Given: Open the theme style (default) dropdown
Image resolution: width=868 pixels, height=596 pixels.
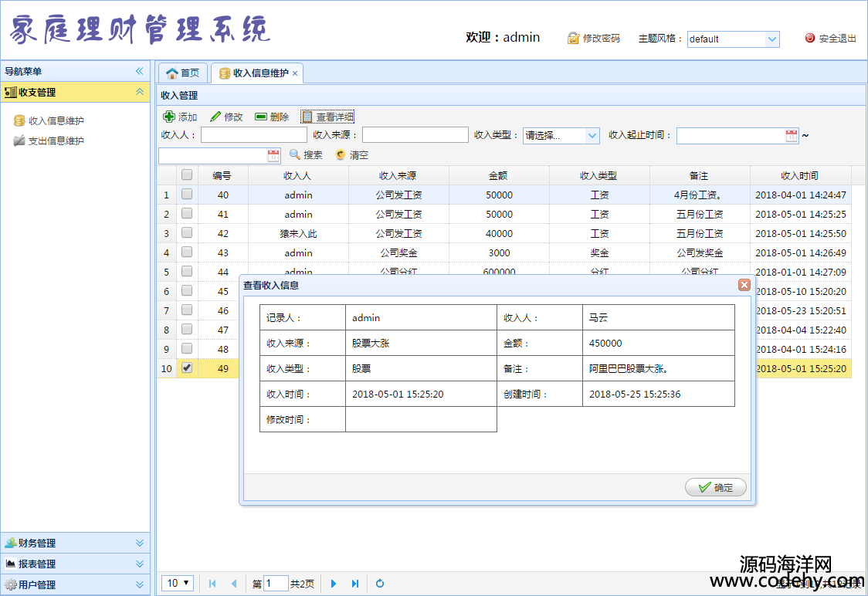Looking at the screenshot, I should click(x=771, y=39).
